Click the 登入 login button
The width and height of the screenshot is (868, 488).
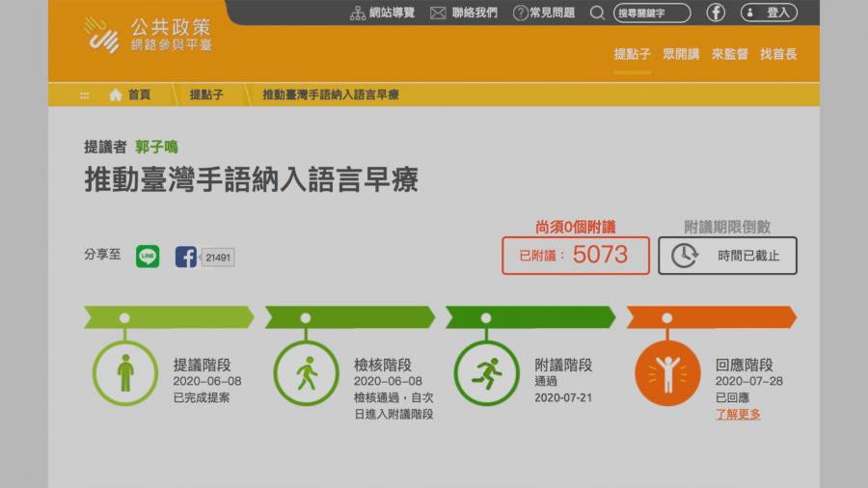click(x=769, y=13)
